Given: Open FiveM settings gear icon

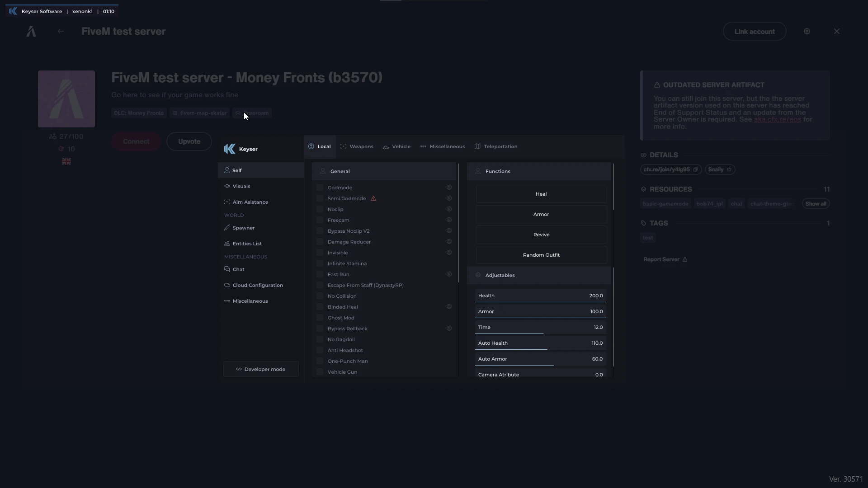Looking at the screenshot, I should point(807,31).
